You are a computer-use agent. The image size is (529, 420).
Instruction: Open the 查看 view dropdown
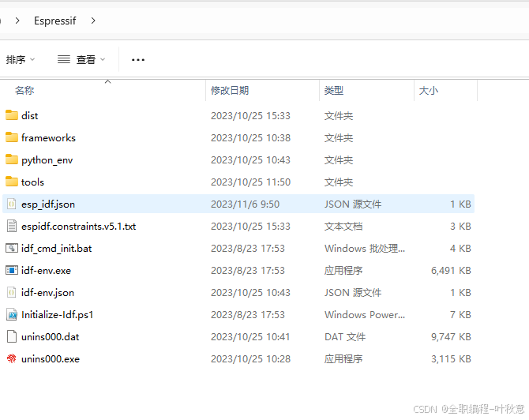(81, 60)
